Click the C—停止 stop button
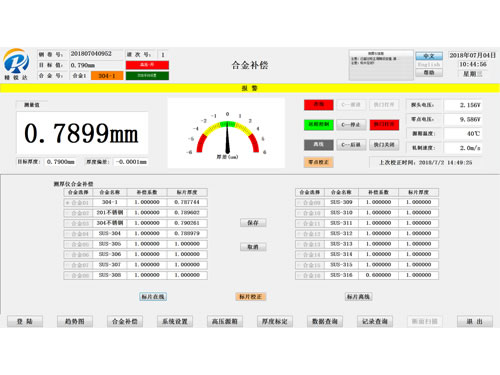 tap(351, 125)
